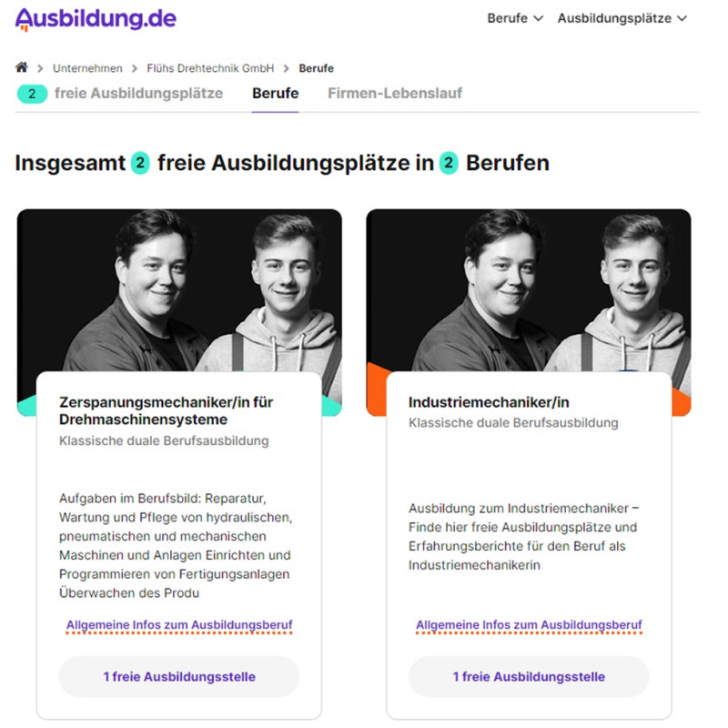The image size is (728, 728).
Task: Open the Firmen-Lebenslauf tab
Action: pyautogui.click(x=395, y=94)
